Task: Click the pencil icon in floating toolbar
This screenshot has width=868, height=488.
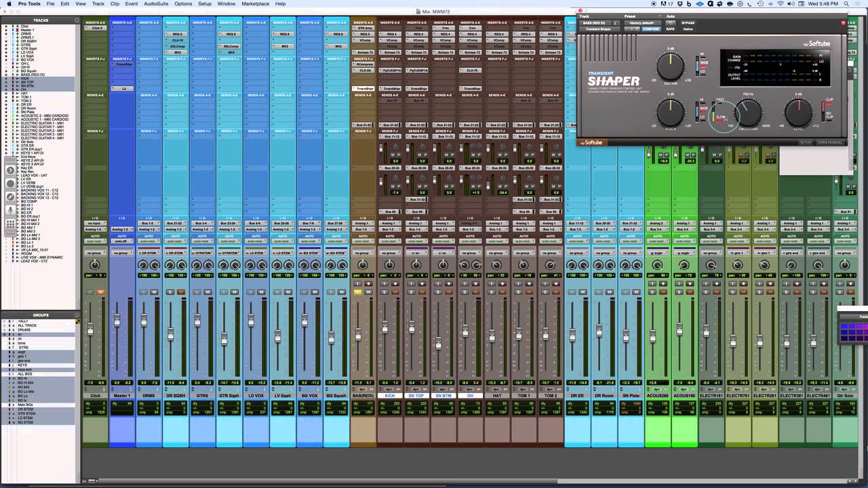Action: coord(11,197)
